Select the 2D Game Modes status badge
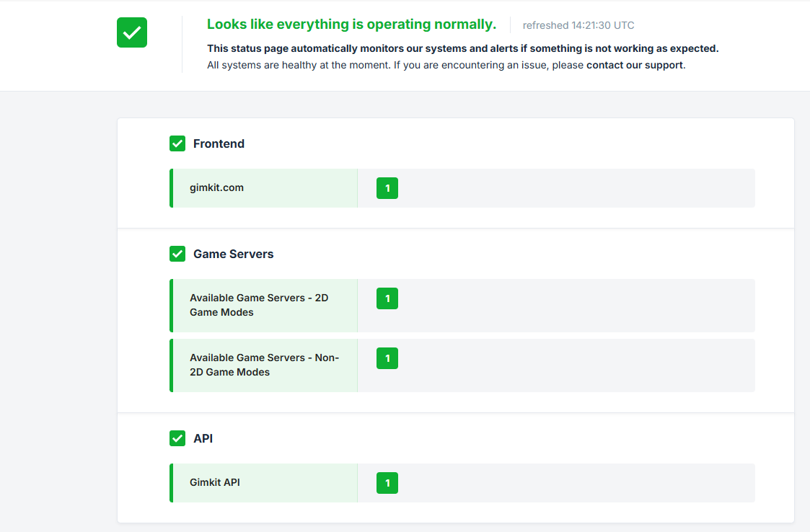This screenshot has width=810, height=532. 387,298
